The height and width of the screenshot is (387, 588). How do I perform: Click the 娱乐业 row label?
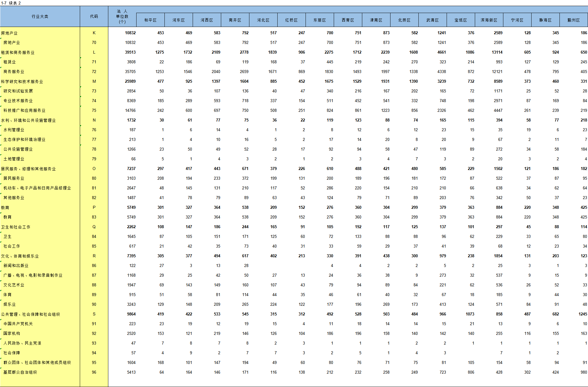tap(9, 304)
